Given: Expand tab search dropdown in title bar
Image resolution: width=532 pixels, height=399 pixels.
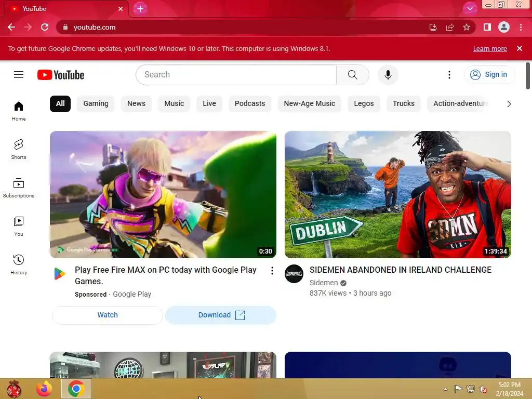Looking at the screenshot, I should pos(470,9).
